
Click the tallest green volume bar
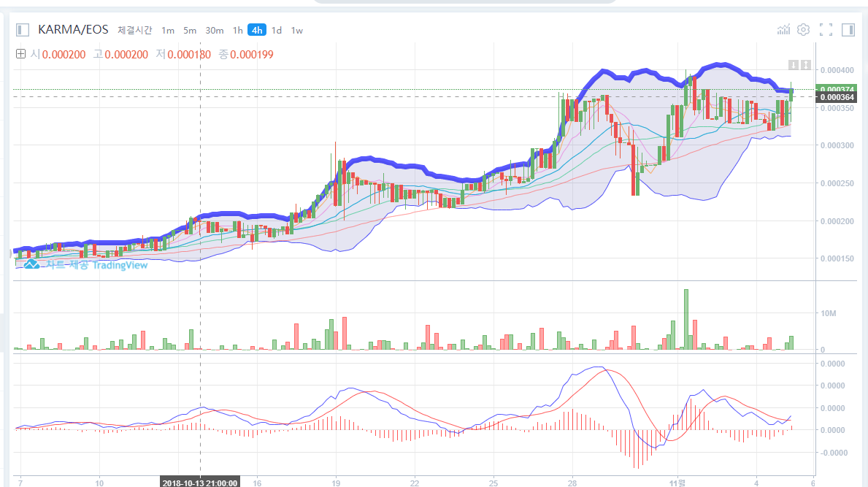point(686,319)
